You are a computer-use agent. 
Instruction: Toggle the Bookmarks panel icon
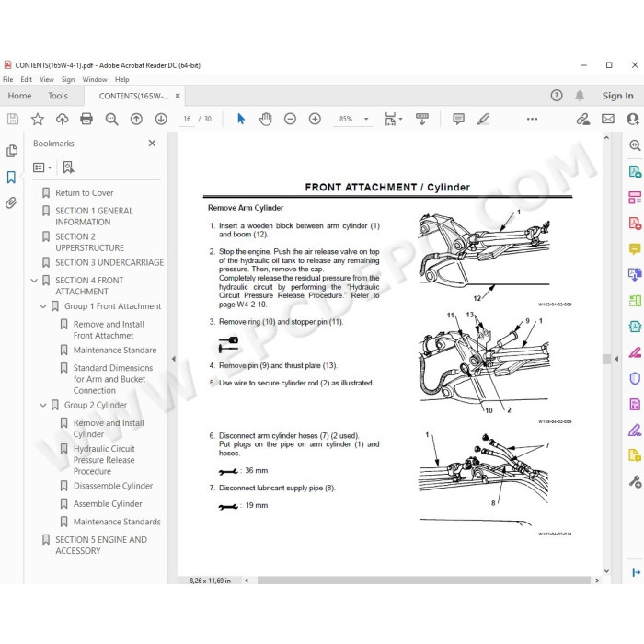[x=11, y=178]
